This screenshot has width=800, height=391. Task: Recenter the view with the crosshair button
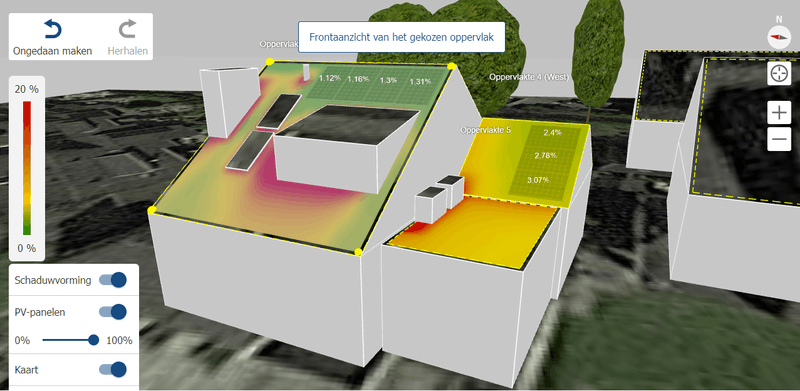point(779,74)
